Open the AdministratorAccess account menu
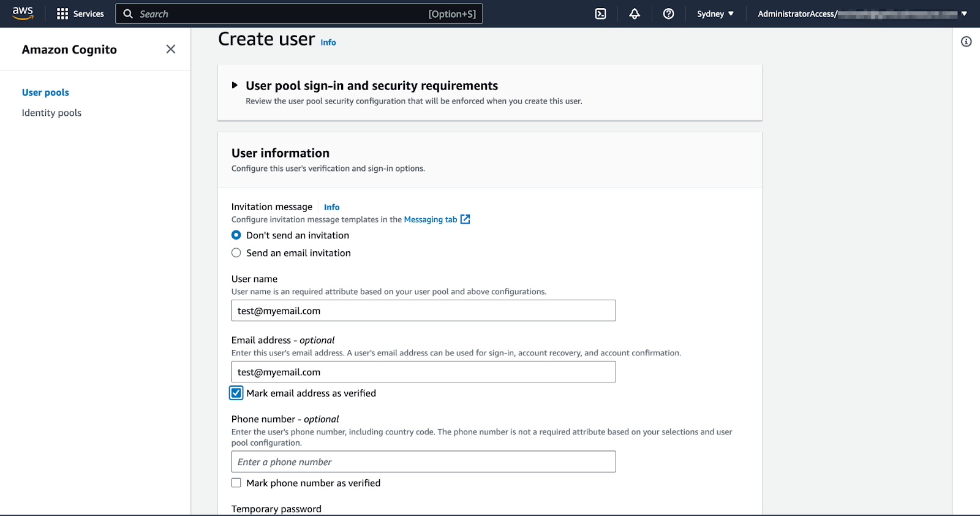Image resolution: width=980 pixels, height=516 pixels. 862,13
